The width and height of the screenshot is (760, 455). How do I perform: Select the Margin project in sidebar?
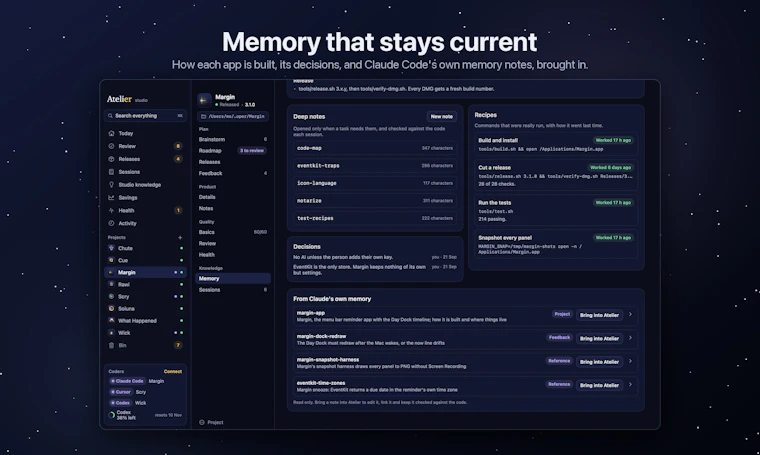(145, 272)
